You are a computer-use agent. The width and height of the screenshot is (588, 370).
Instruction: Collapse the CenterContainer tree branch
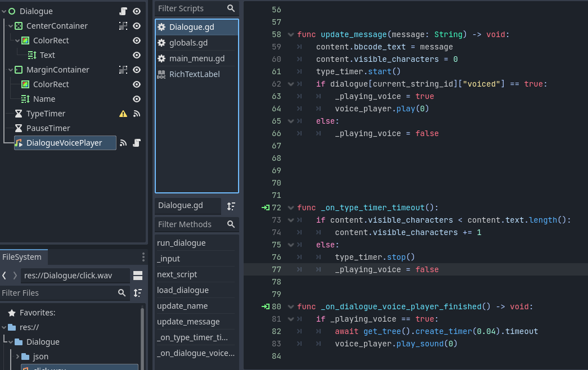pos(11,26)
